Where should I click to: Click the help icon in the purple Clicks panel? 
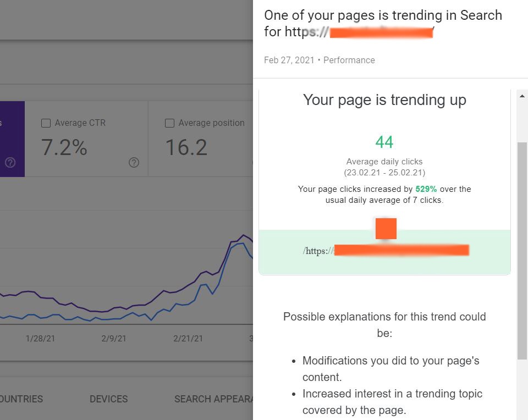9,163
